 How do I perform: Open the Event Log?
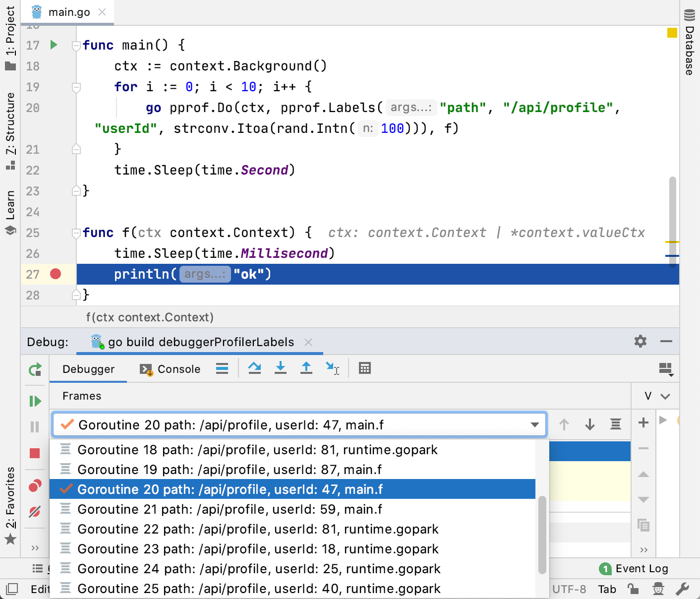coord(634,569)
